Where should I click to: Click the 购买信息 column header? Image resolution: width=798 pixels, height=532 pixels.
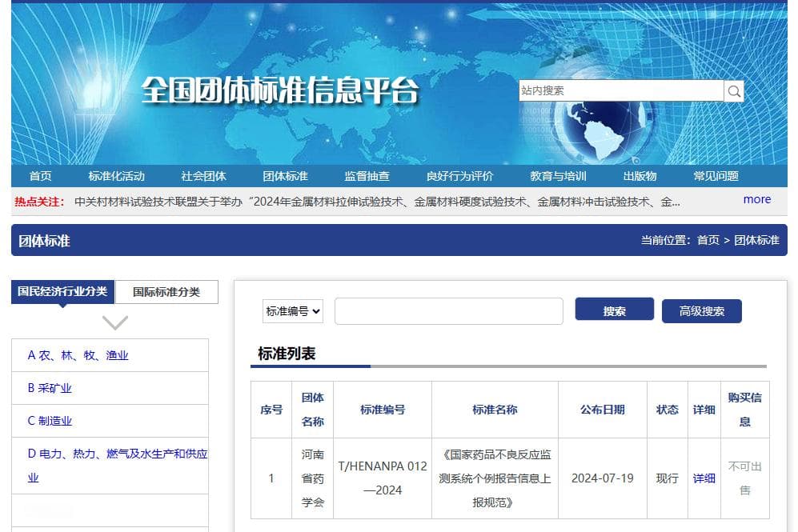coord(745,410)
